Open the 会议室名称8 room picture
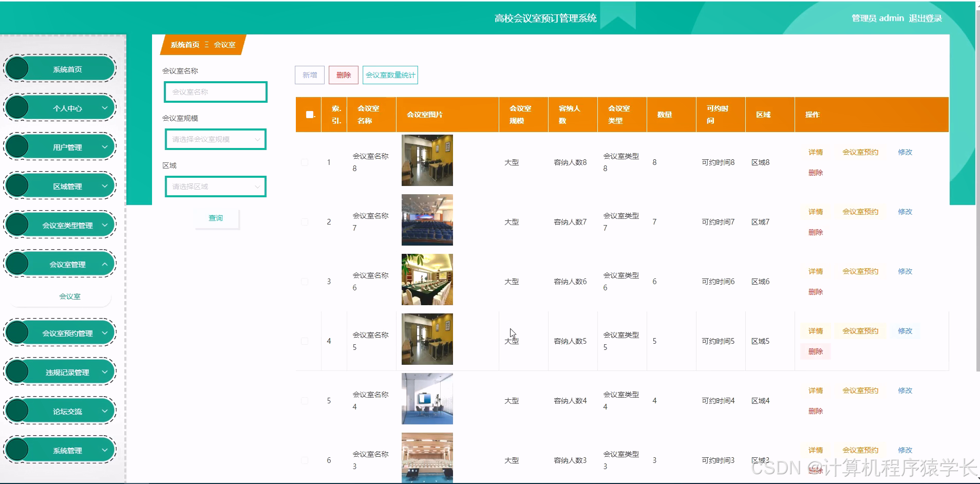 pos(427,160)
